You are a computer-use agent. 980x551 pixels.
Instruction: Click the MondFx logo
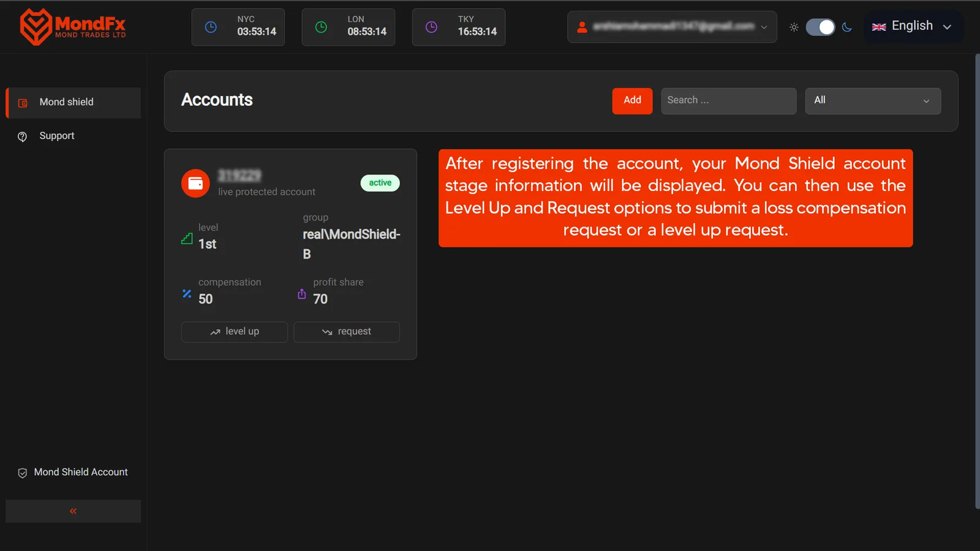(72, 26)
